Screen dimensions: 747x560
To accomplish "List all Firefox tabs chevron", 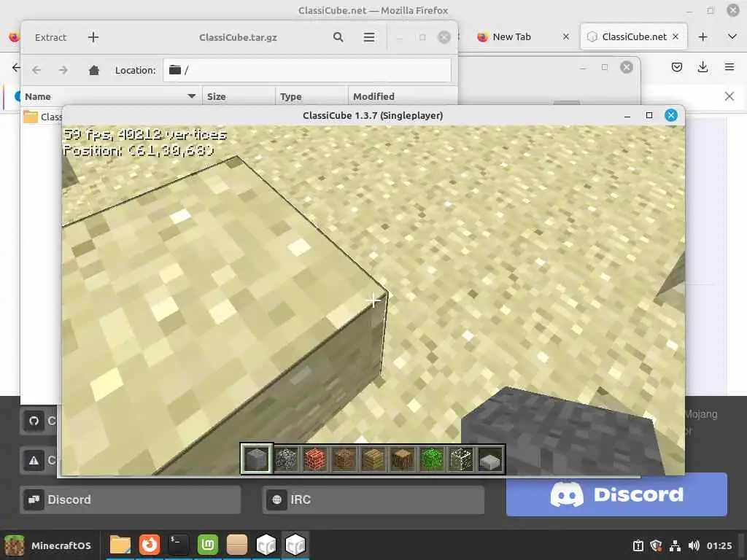I will (x=732, y=36).
